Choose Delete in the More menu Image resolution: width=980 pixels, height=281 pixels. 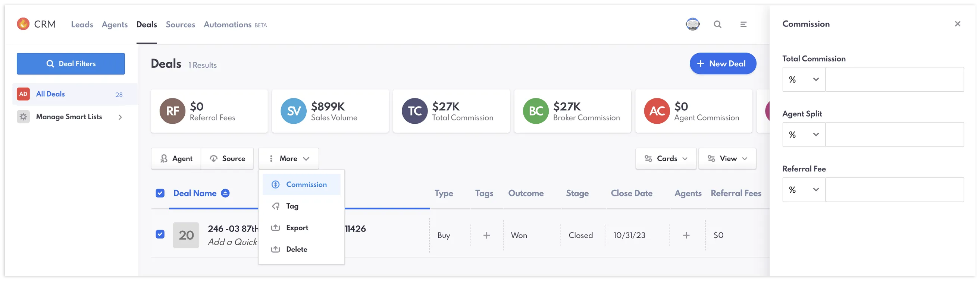(x=297, y=250)
